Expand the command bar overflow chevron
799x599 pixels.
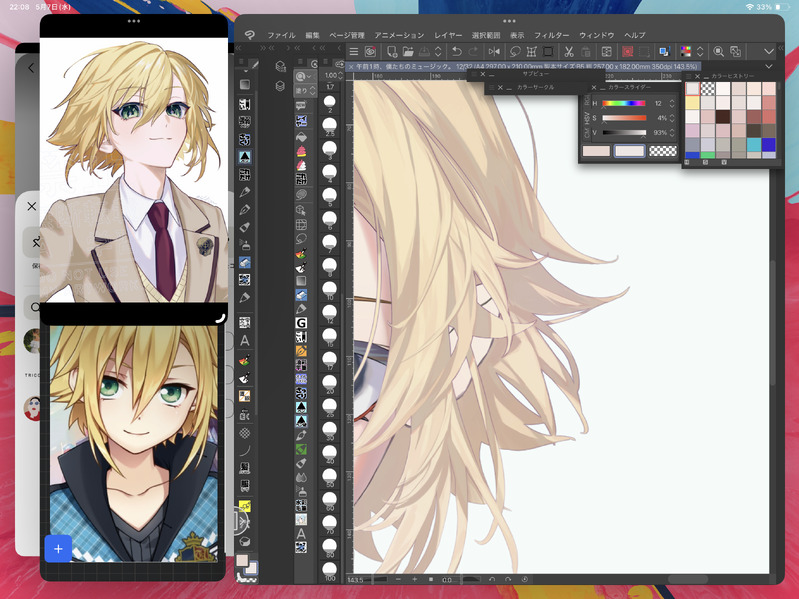769,51
